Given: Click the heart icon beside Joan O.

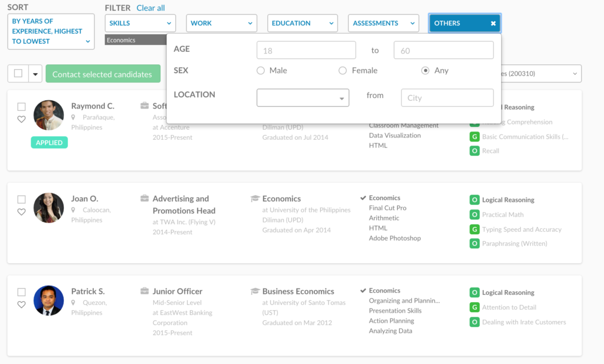Looking at the screenshot, I should click(x=22, y=211).
